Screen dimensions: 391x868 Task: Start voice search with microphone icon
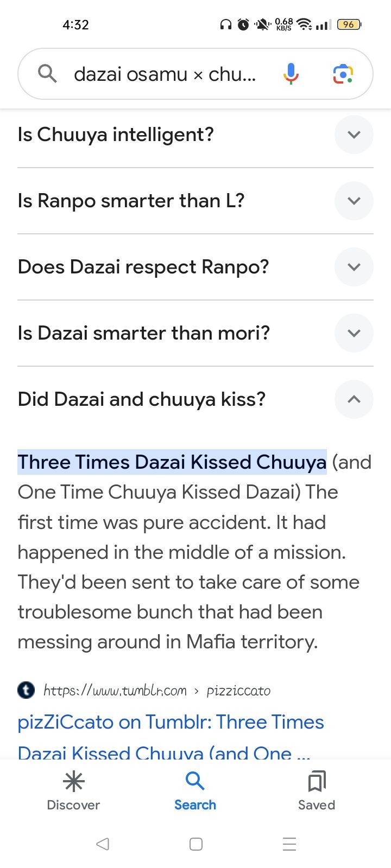click(x=291, y=74)
